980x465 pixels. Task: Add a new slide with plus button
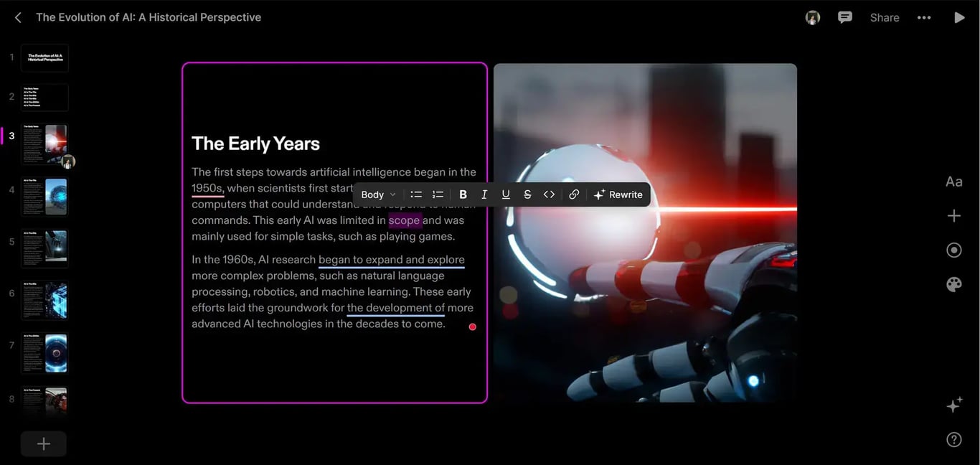pyautogui.click(x=44, y=443)
